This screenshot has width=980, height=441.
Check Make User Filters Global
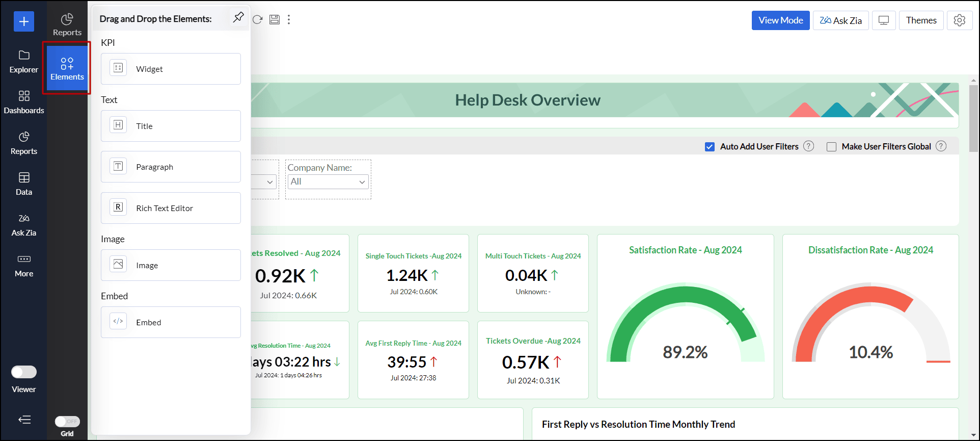coord(831,147)
